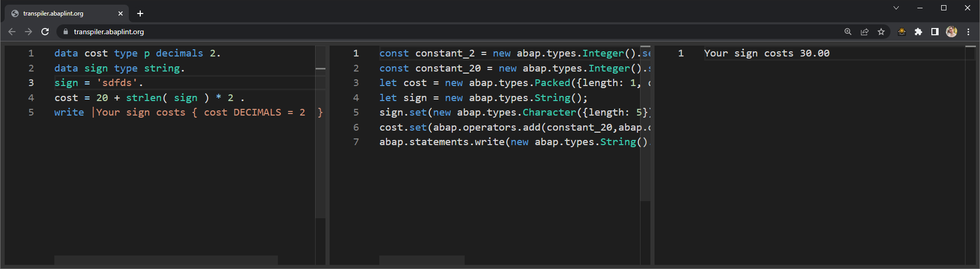Toggle the browser side panel
This screenshot has height=269, width=980.
click(935, 32)
